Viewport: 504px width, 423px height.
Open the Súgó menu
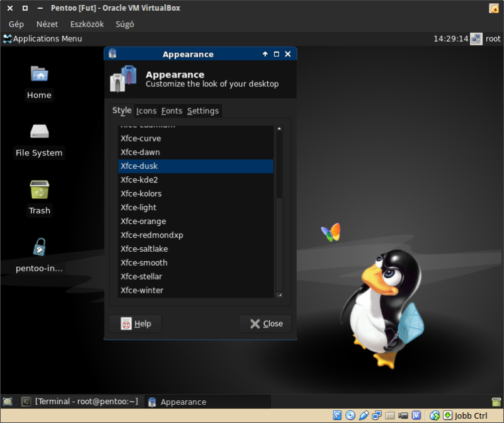tap(125, 24)
